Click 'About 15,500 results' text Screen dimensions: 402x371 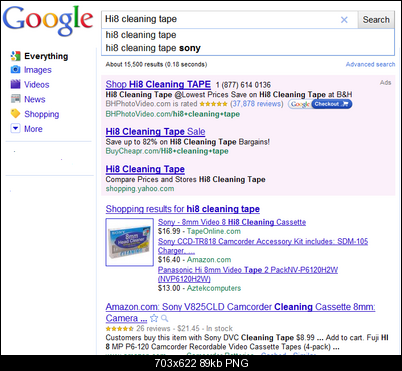pyautogui.click(x=156, y=64)
